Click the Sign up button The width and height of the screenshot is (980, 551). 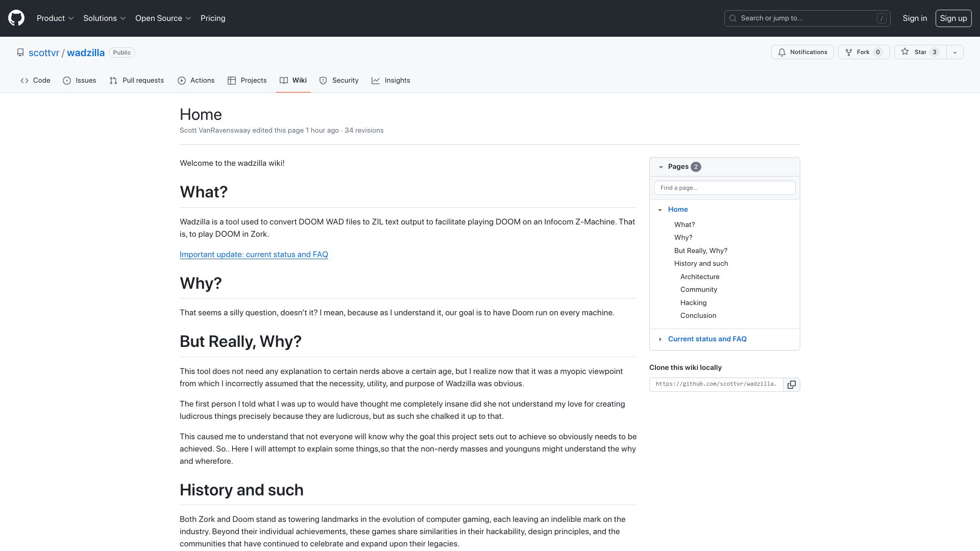tap(953, 18)
